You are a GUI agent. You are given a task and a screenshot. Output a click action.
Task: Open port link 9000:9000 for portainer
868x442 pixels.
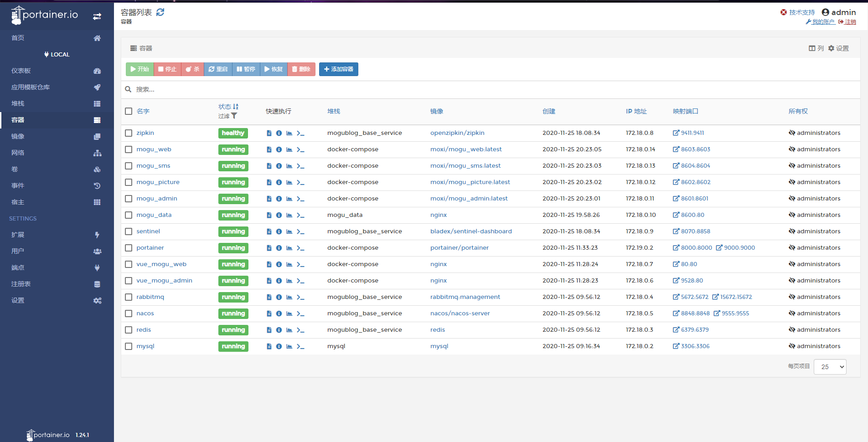pos(735,248)
